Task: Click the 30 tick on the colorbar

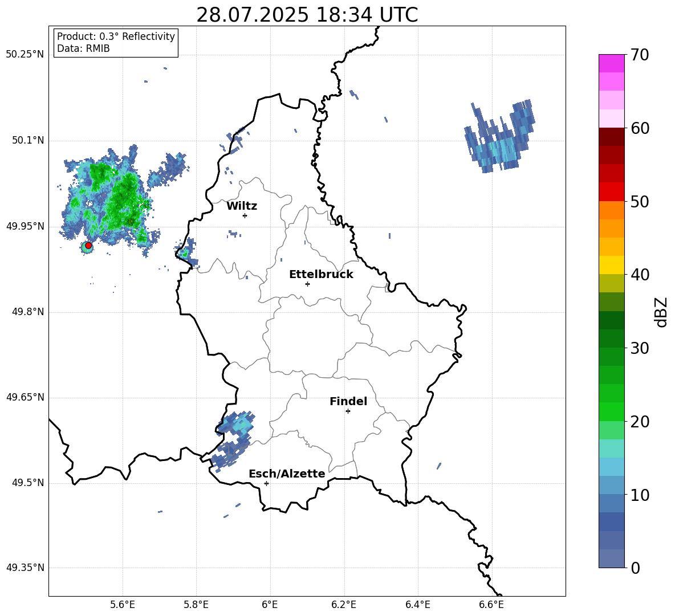Action: pyautogui.click(x=640, y=348)
